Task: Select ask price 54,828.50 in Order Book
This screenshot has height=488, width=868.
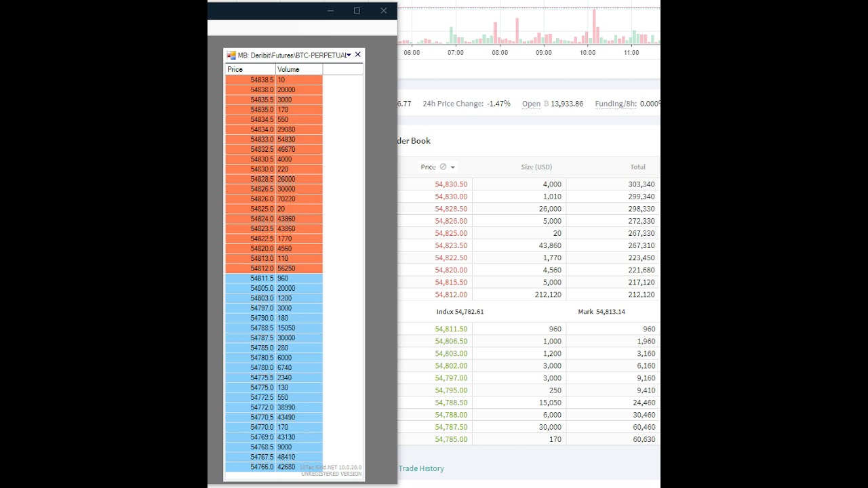Action: 451,209
